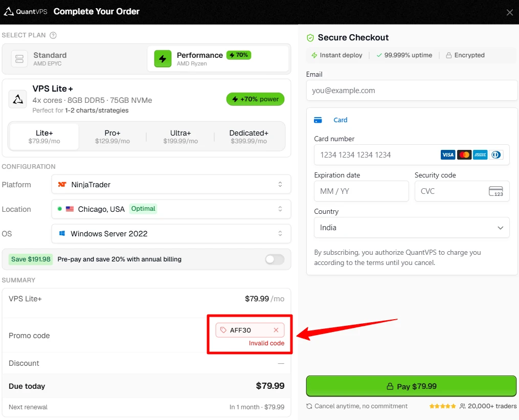Click the Encrypted lock label
The image size is (519, 420).
pyautogui.click(x=465, y=55)
